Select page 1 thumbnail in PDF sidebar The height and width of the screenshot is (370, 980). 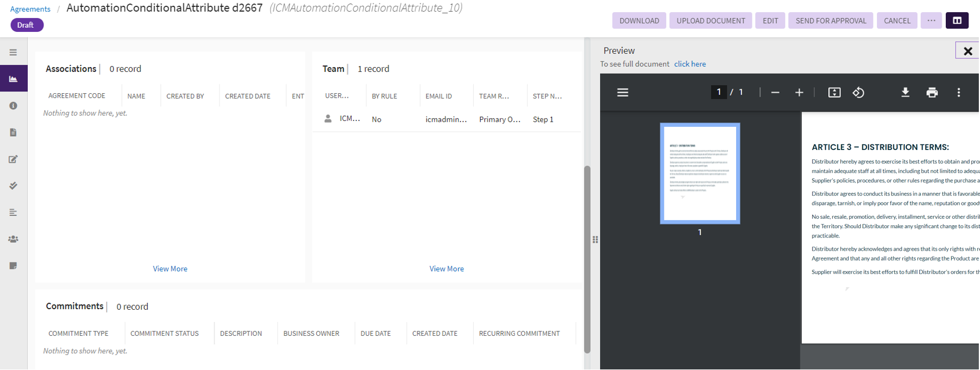pos(700,174)
